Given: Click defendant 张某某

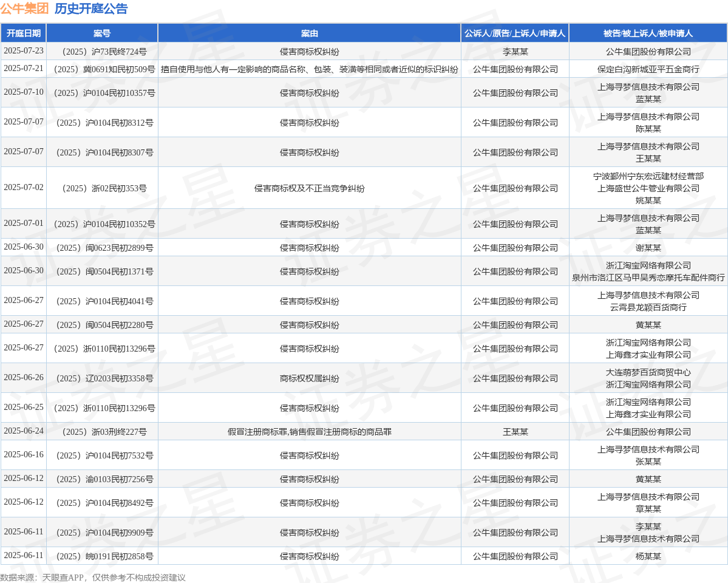Looking at the screenshot, I should point(648,462).
